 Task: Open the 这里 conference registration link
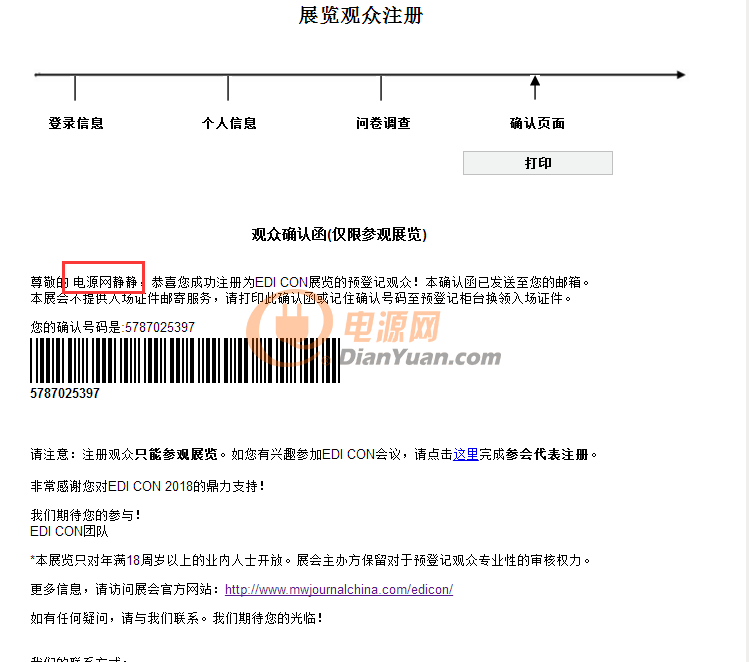tap(466, 454)
